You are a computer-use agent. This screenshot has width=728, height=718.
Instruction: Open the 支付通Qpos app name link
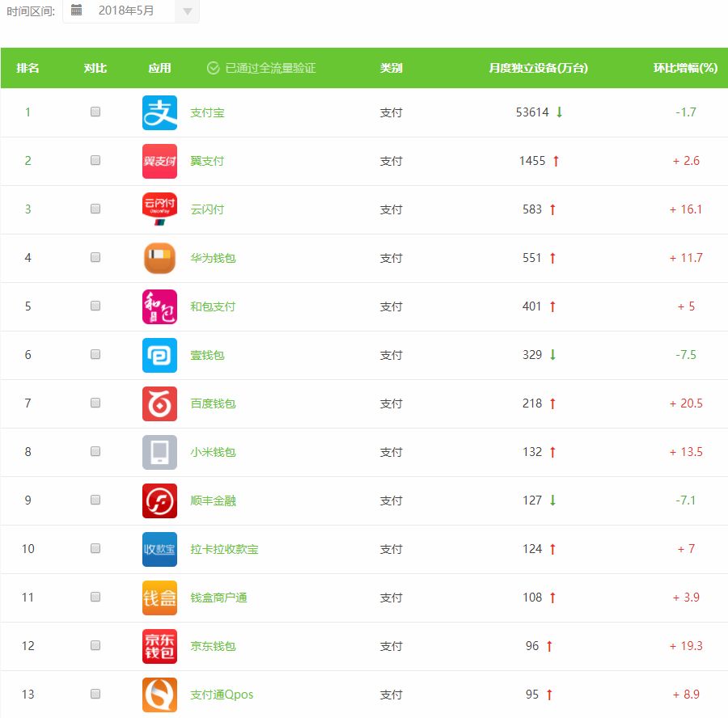pos(222,695)
